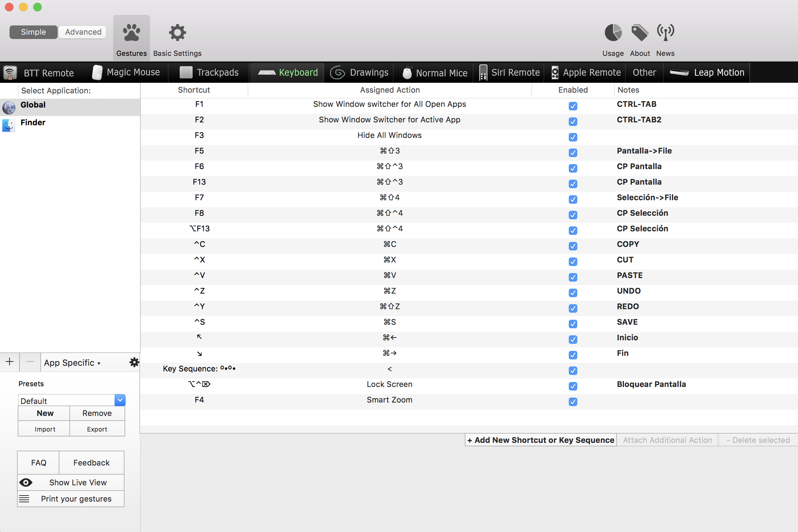Toggle enabled checkbox for Smart Zoom
Screen dimensions: 798x532
[573, 401]
